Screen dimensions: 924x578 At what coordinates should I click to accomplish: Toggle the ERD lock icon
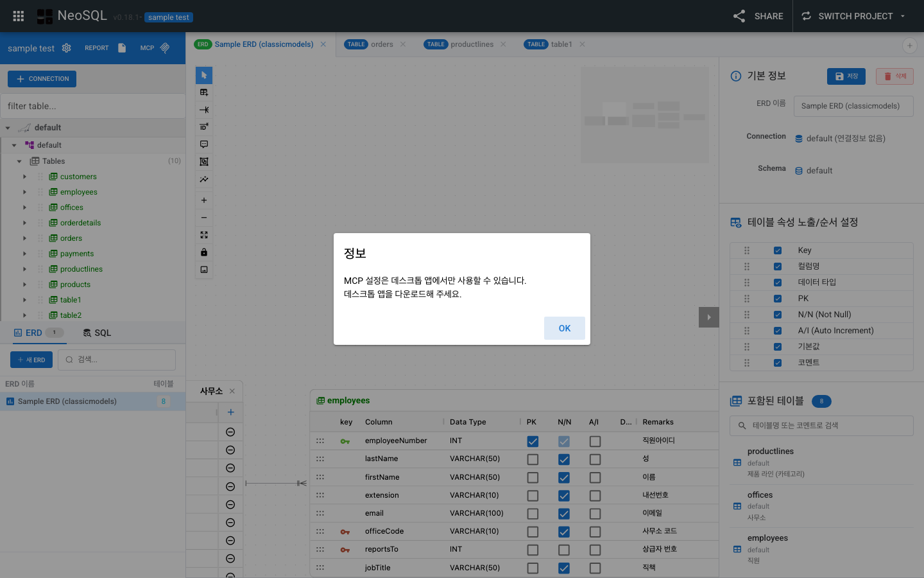(x=204, y=252)
